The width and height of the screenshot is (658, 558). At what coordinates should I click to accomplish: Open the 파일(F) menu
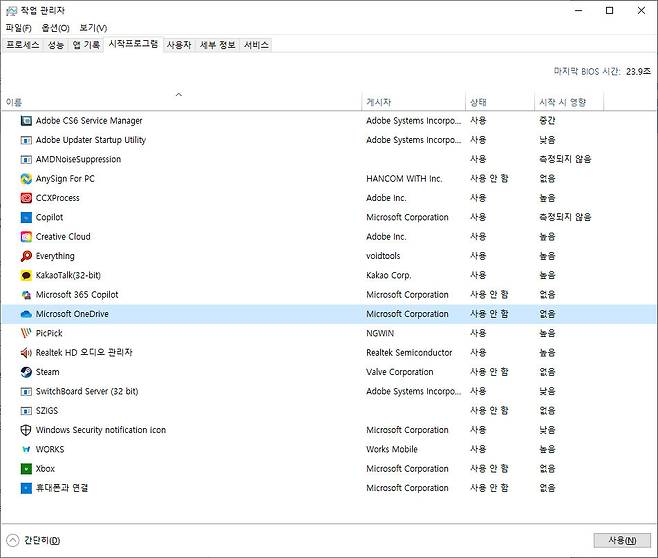click(x=18, y=28)
